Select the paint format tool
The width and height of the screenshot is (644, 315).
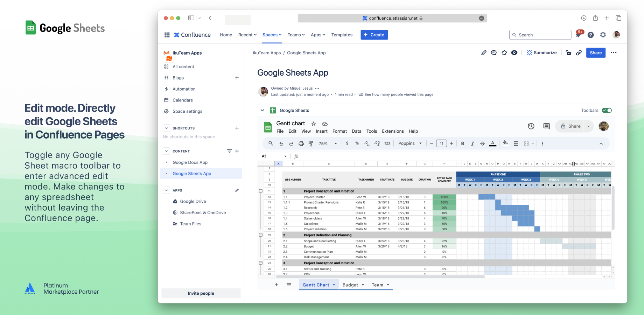(x=311, y=143)
